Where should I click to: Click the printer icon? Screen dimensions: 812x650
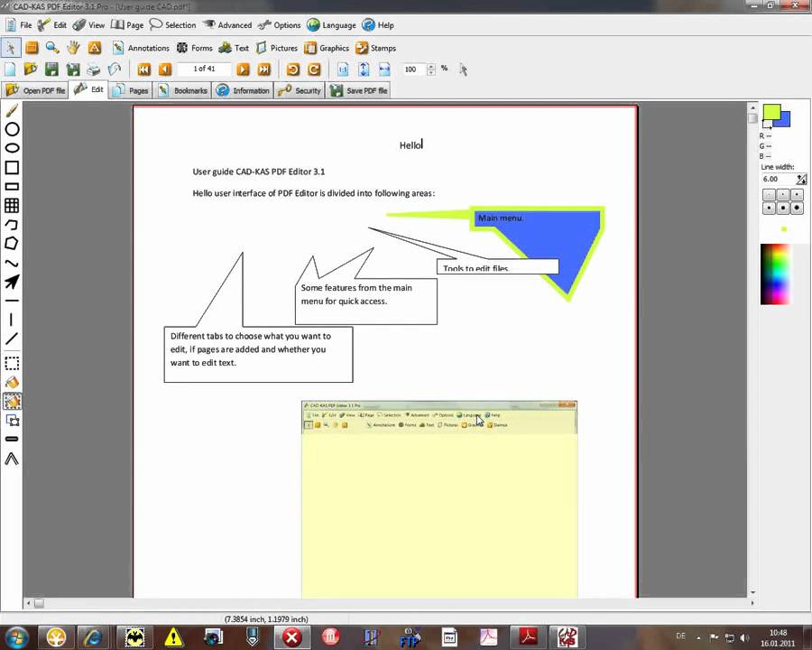pos(93,69)
